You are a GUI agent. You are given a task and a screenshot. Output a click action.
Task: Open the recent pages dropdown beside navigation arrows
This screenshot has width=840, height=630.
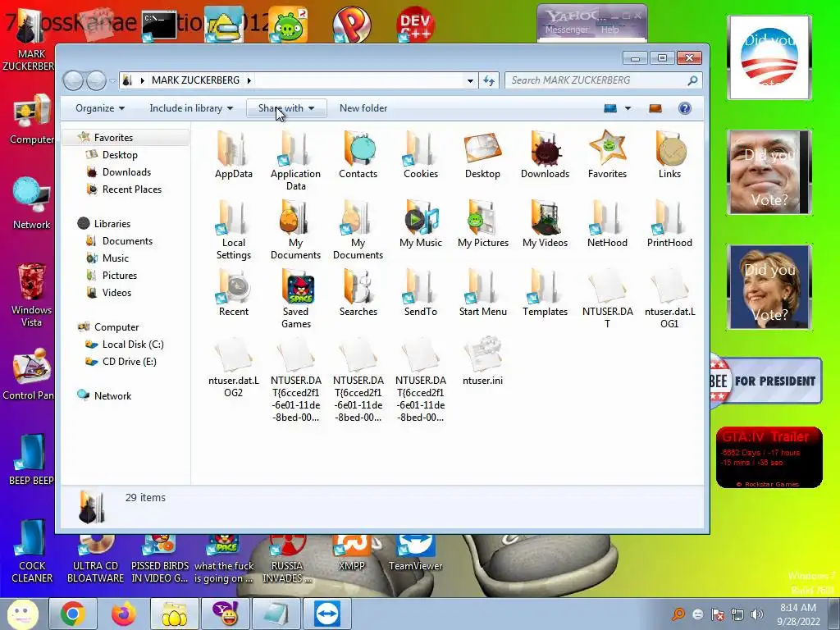112,81
